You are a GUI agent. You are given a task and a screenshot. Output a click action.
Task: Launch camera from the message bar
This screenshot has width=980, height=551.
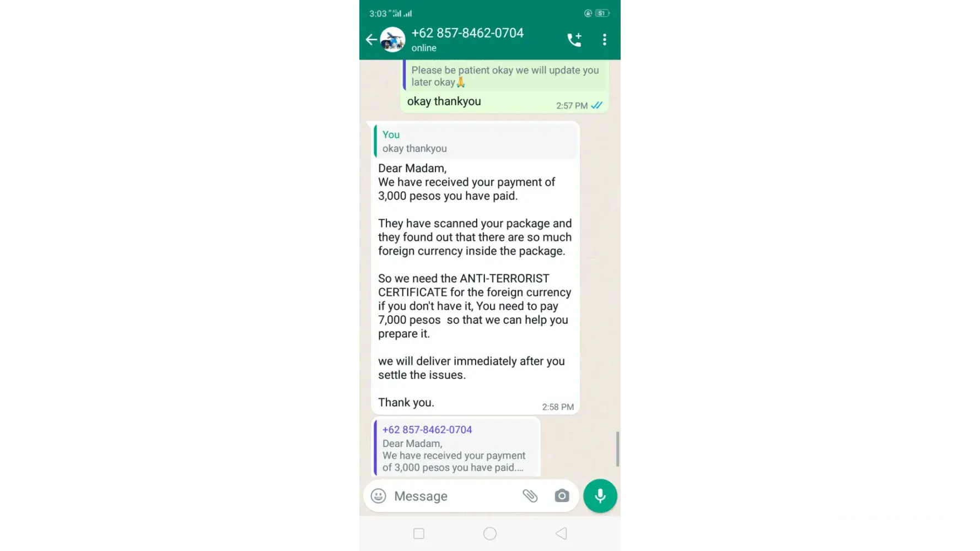pyautogui.click(x=562, y=496)
